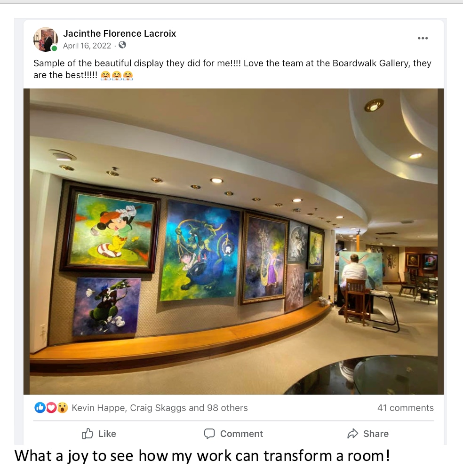463x476 pixels.
Task: Click the speech bubble Comment icon
Action: tap(209, 434)
